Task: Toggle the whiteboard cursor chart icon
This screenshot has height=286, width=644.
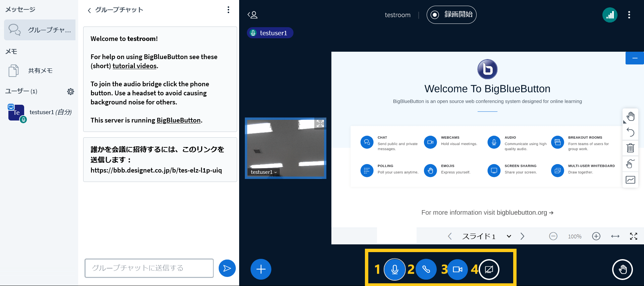Action: coord(630,180)
